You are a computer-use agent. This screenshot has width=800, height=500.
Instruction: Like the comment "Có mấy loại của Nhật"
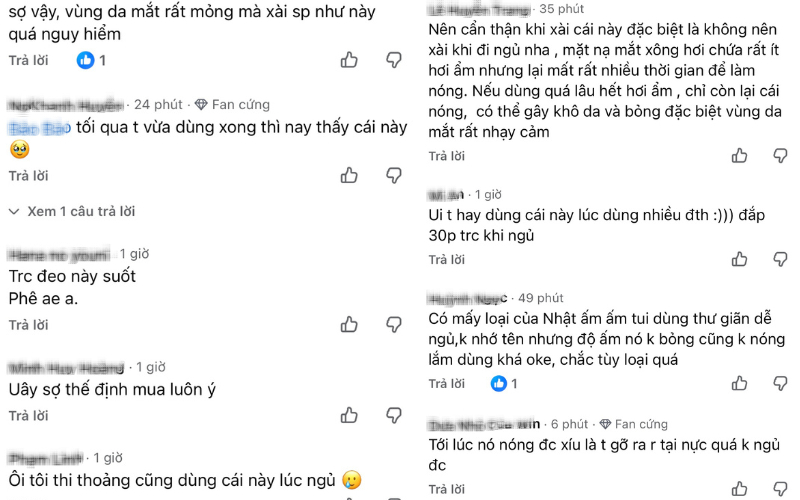point(739,384)
